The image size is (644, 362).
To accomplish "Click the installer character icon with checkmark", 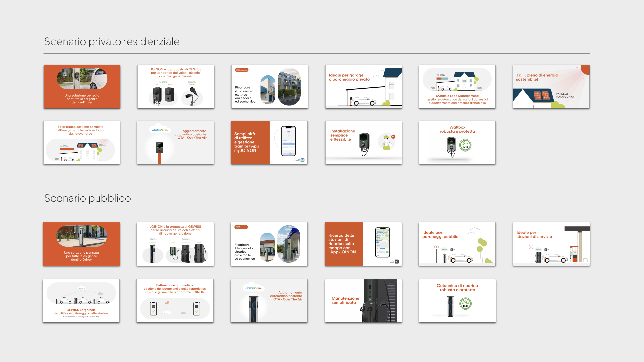I will coord(387,142).
